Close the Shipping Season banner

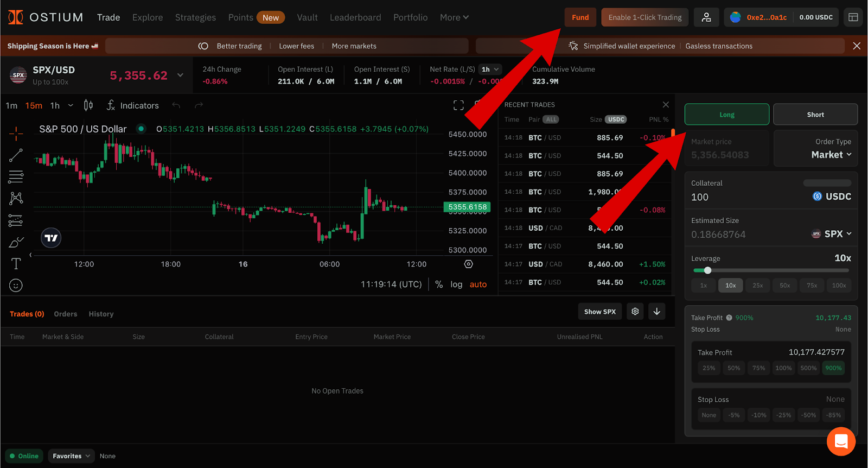coord(857,46)
